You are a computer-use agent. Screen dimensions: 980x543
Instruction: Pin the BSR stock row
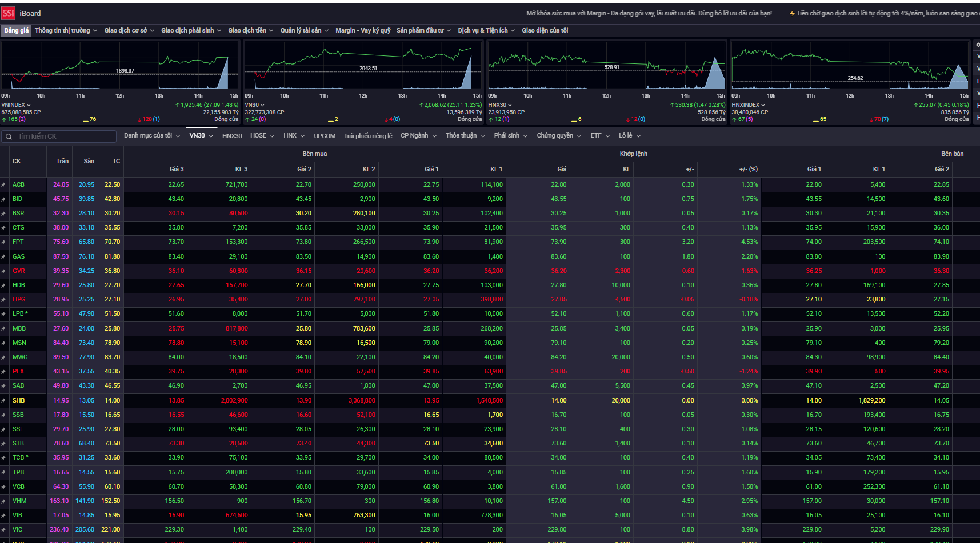pos(3,214)
